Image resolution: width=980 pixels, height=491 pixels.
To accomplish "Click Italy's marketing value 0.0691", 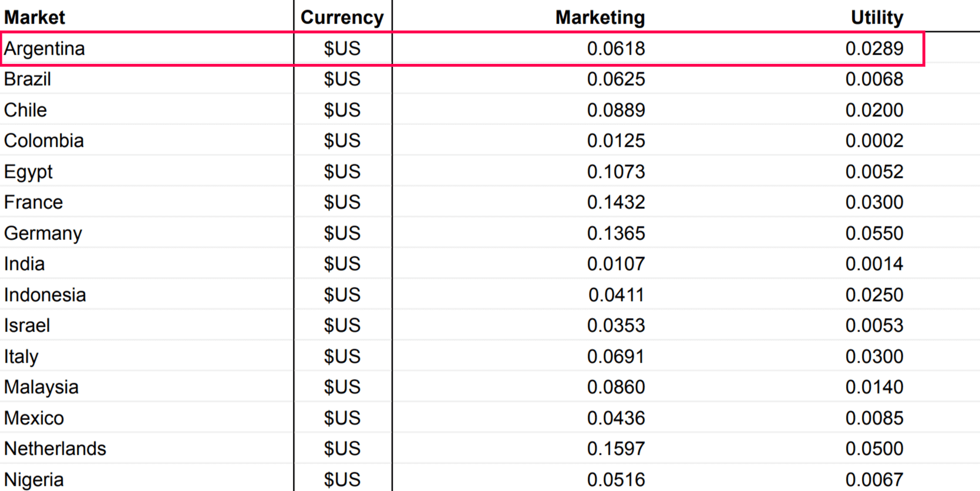I will pyautogui.click(x=616, y=357).
